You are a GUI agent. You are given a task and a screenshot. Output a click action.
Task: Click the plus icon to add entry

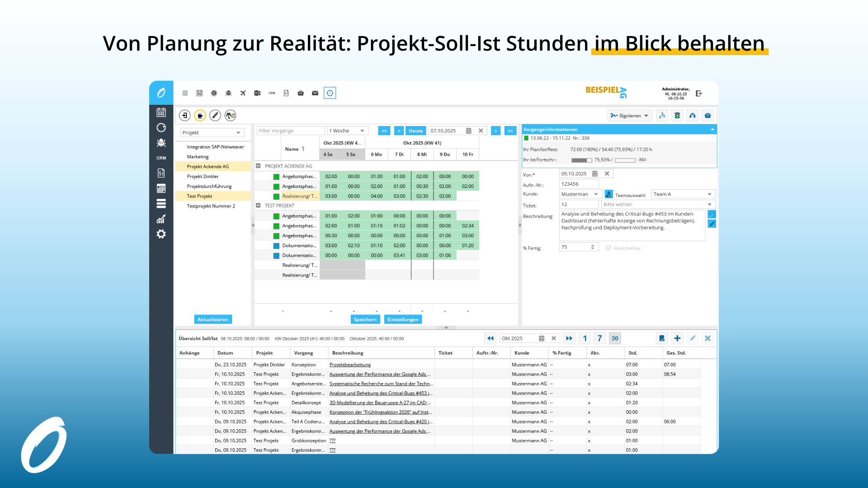[x=677, y=338]
